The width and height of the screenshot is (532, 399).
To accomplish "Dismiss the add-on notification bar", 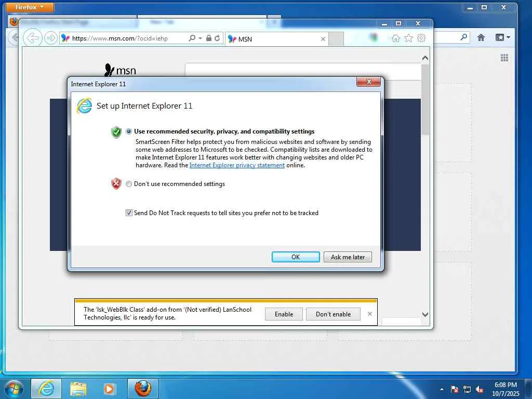I will pos(370,314).
